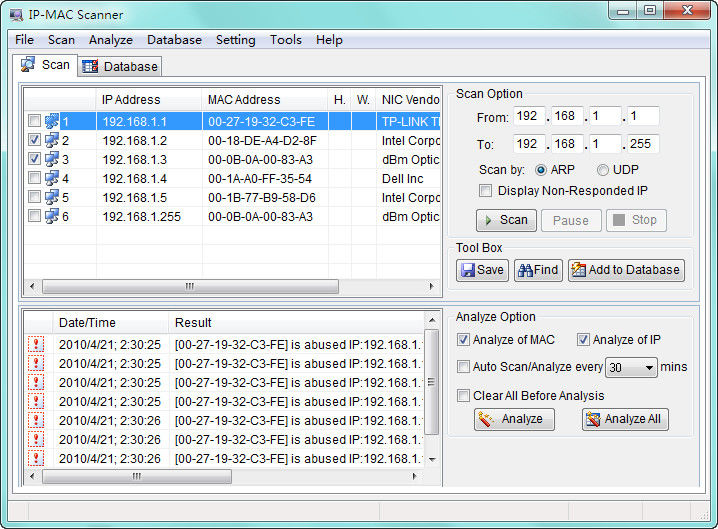Click the Analyze All icon
Viewport: 718px width, 529px height.
(593, 420)
